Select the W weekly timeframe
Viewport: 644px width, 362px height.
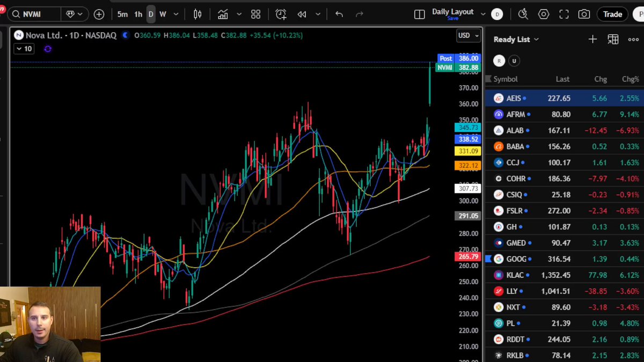click(x=163, y=14)
